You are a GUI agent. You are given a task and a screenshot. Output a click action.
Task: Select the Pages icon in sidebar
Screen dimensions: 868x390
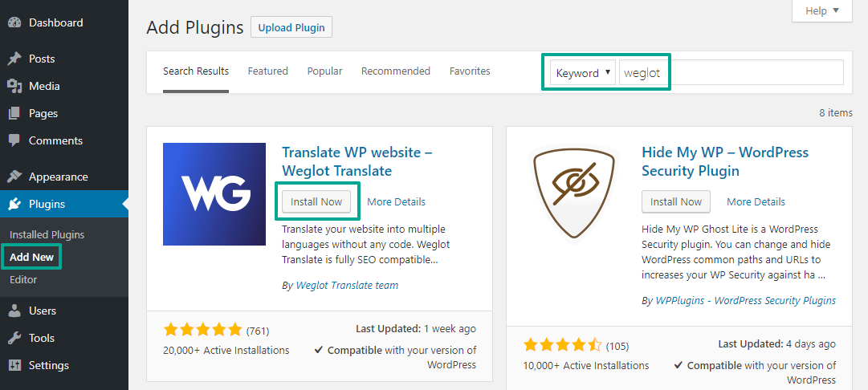pyautogui.click(x=14, y=113)
